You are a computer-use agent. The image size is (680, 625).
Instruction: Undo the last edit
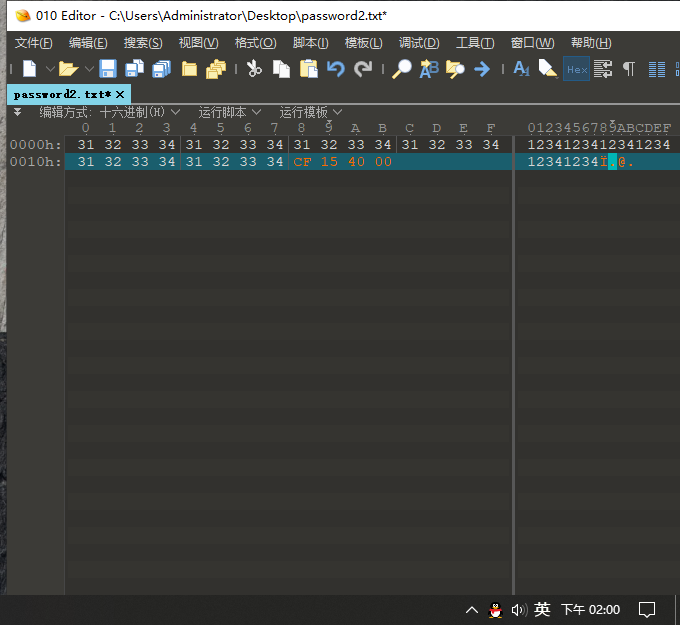tap(336, 69)
